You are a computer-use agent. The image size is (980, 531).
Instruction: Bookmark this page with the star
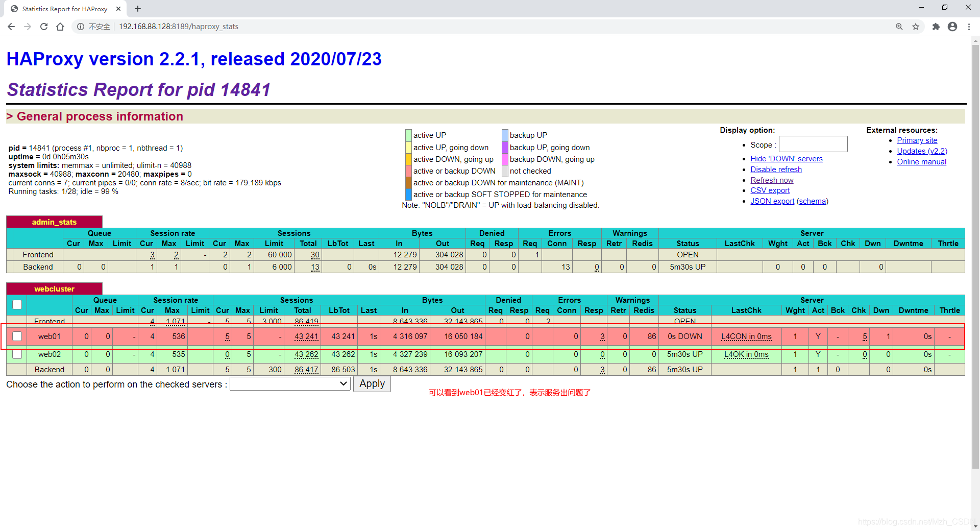pyautogui.click(x=916, y=27)
